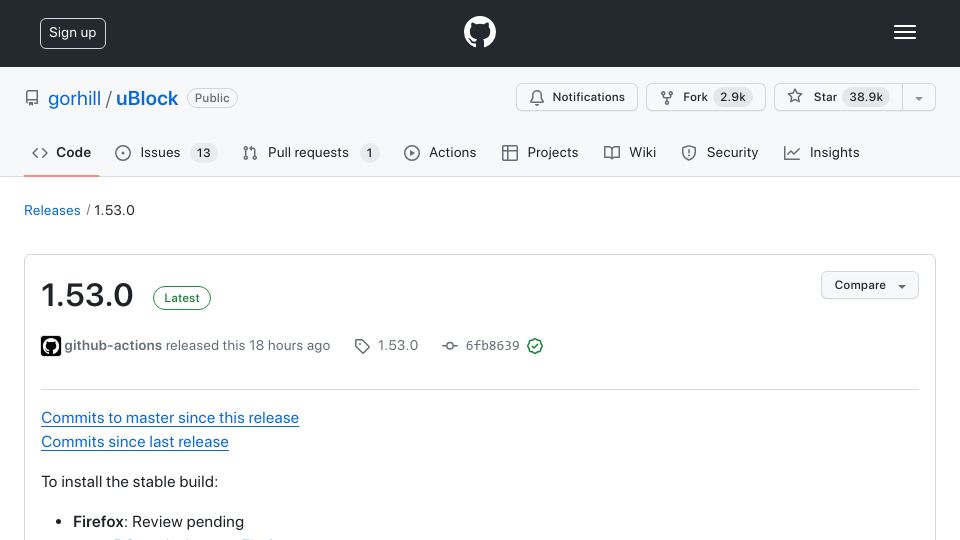Open the Insights tab
The width and height of the screenshot is (960, 540).
click(821, 152)
